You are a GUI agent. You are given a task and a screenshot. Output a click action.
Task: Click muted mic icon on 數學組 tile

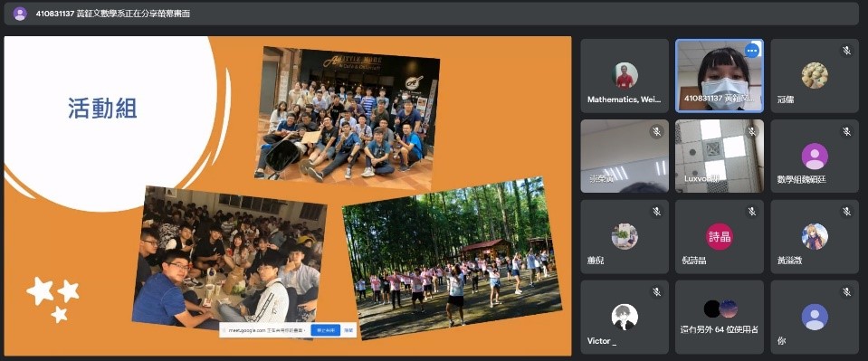click(x=846, y=132)
